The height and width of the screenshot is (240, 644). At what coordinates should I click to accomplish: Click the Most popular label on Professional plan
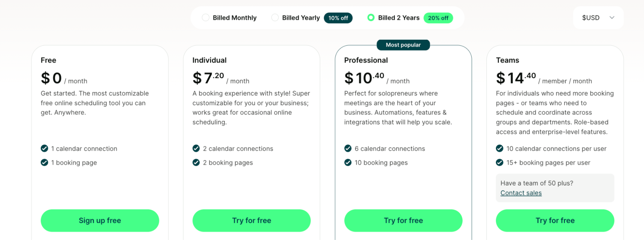click(x=403, y=45)
